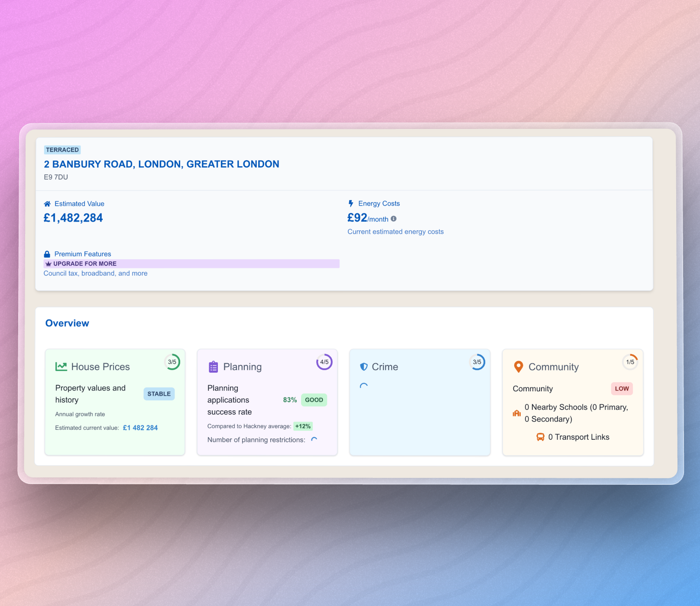Click 'Compared to Hackney average' text
This screenshot has width=700, height=606.
[249, 426]
